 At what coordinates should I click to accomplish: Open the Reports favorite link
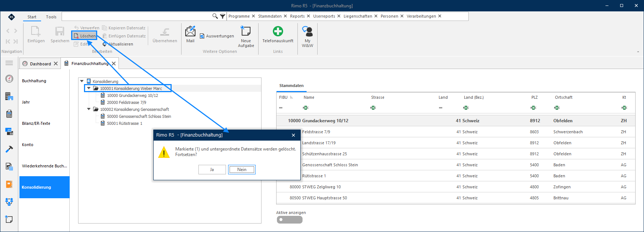coord(297,16)
